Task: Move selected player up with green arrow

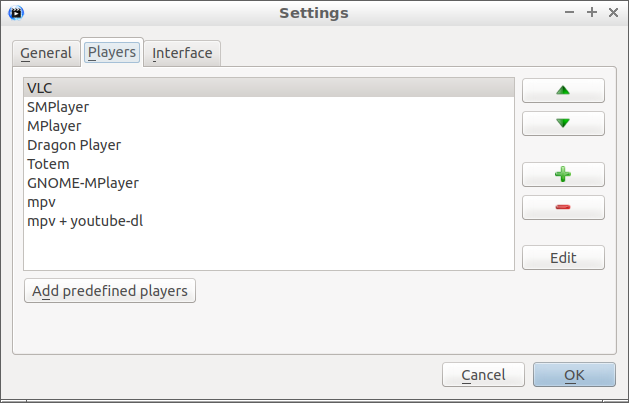Action: (x=563, y=91)
